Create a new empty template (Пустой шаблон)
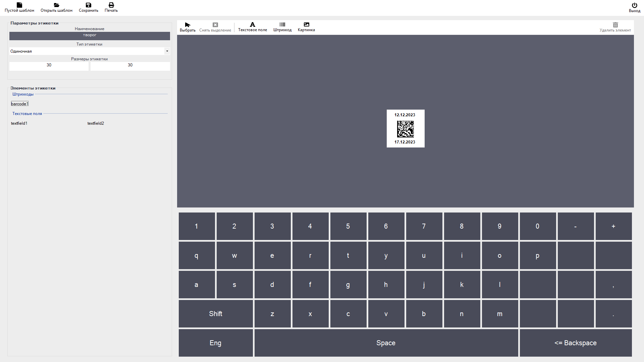The height and width of the screenshot is (362, 644). tap(19, 7)
